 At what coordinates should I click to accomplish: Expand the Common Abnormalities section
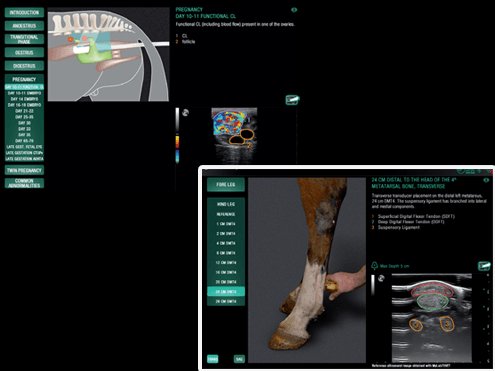pos(24,183)
